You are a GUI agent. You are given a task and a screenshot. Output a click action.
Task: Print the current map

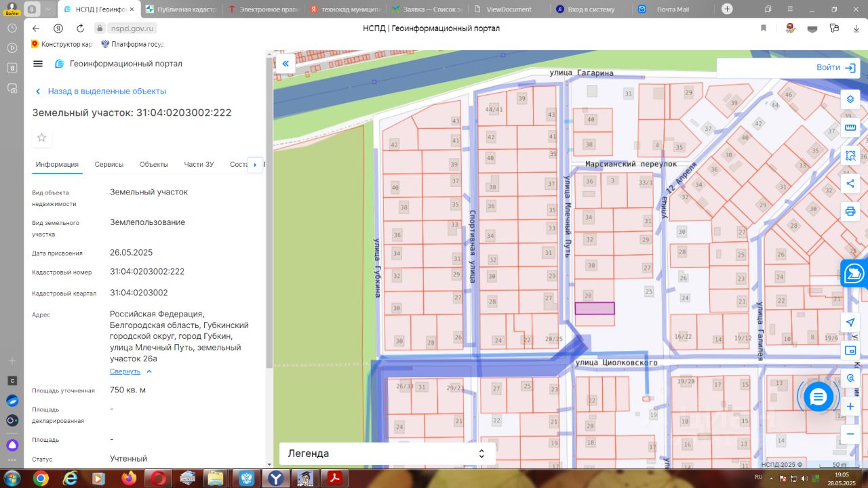(850, 211)
